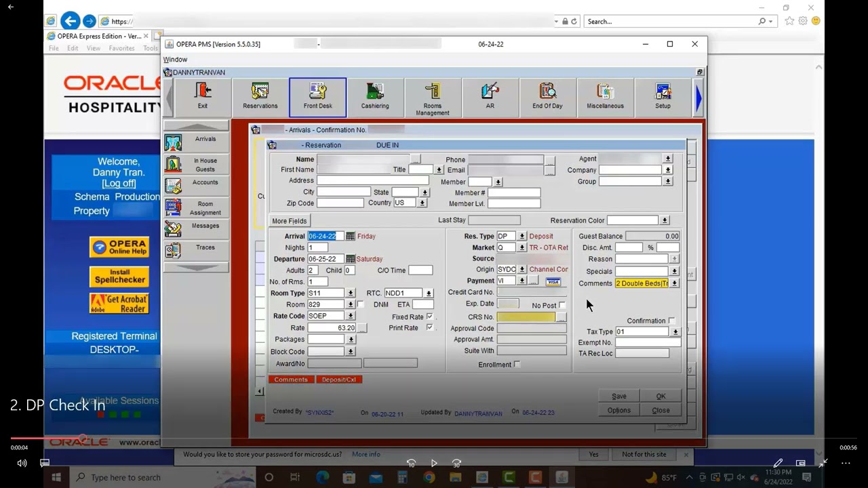This screenshot has height=488, width=868.
Task: Toggle the No Post checkbox
Action: 562,305
